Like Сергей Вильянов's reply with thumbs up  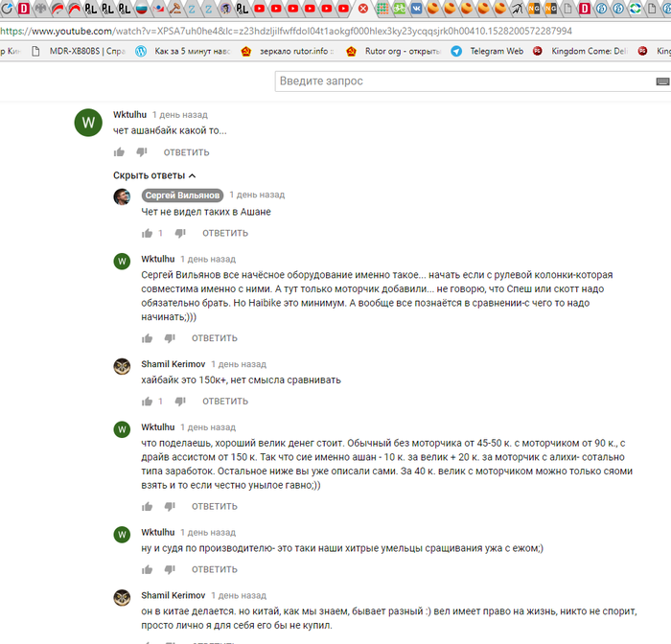click(148, 233)
